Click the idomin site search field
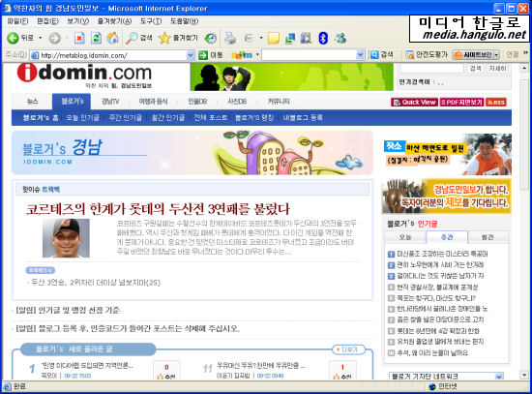 click(x=431, y=68)
